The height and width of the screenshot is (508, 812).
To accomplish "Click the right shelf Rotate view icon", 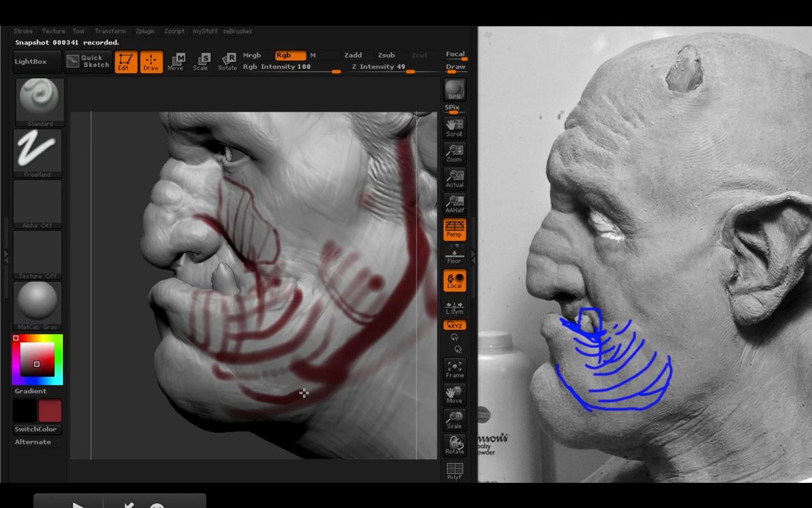I will tap(455, 445).
